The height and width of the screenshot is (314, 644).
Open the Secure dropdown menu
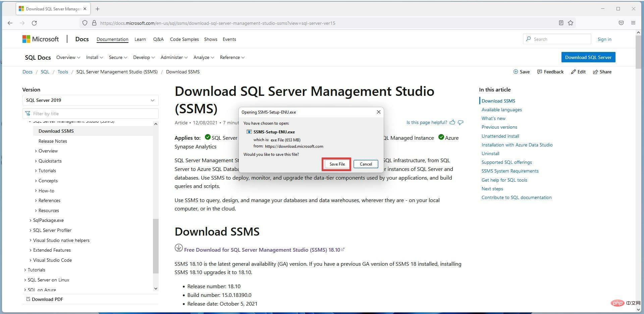pyautogui.click(x=118, y=57)
